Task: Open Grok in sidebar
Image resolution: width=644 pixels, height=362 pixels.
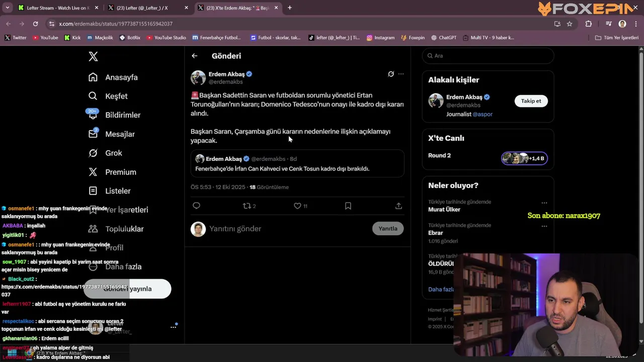Action: click(106, 153)
